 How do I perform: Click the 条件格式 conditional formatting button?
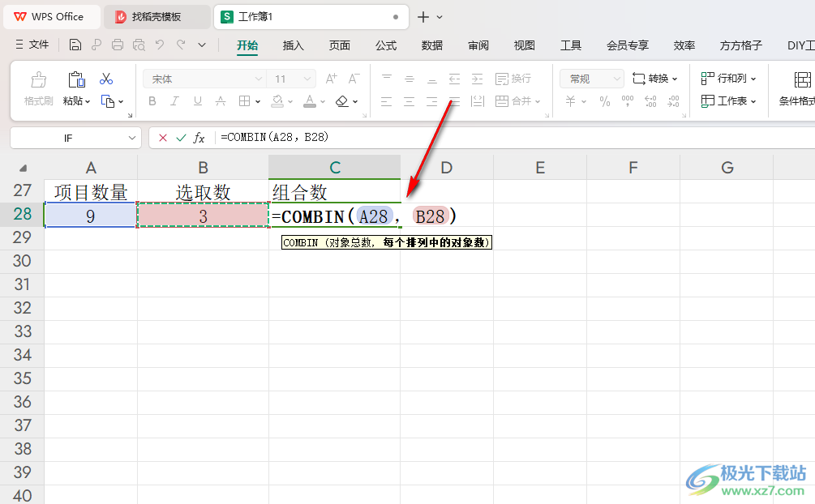click(x=796, y=88)
